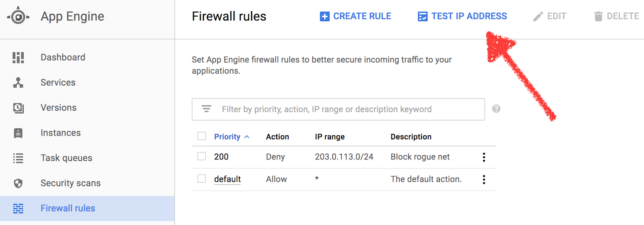Open Task queues list icon

[x=18, y=158]
